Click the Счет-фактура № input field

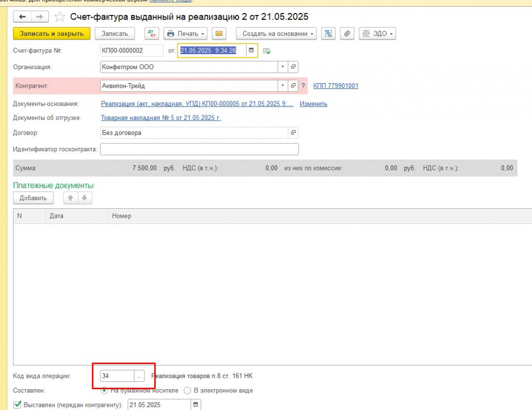pos(131,50)
